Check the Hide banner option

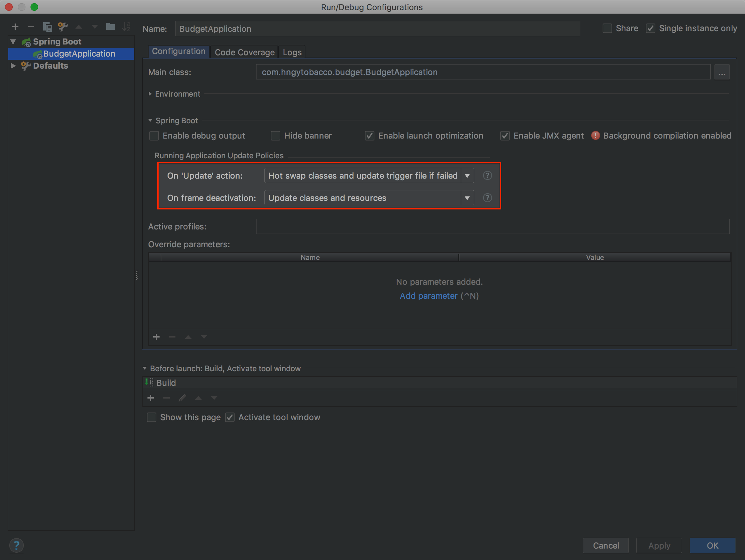pos(276,135)
